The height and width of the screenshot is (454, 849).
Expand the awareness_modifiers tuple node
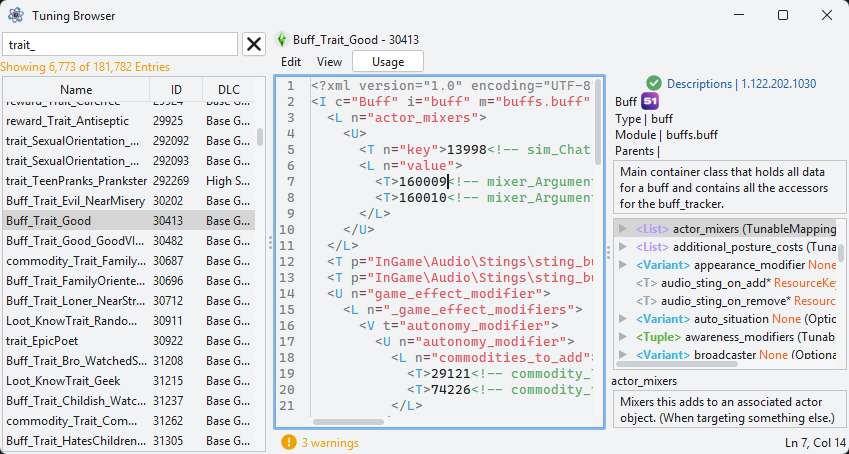623,336
